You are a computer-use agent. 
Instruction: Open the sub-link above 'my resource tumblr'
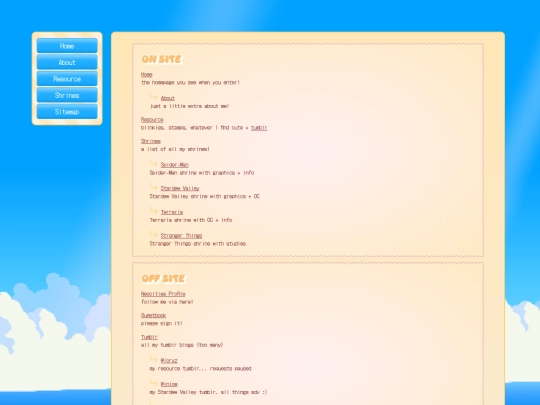(169, 361)
